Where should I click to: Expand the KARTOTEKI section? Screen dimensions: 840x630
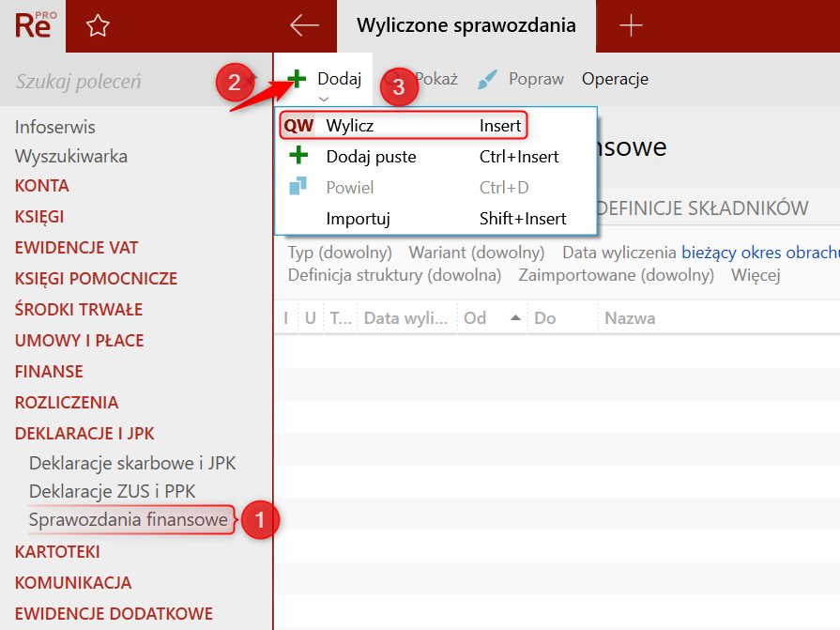pos(57,552)
